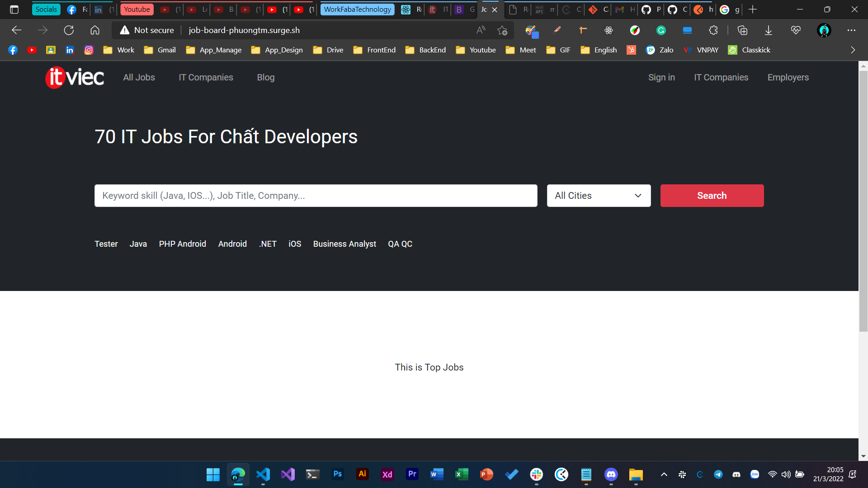
Task: Add this page to favorites
Action: (x=503, y=30)
